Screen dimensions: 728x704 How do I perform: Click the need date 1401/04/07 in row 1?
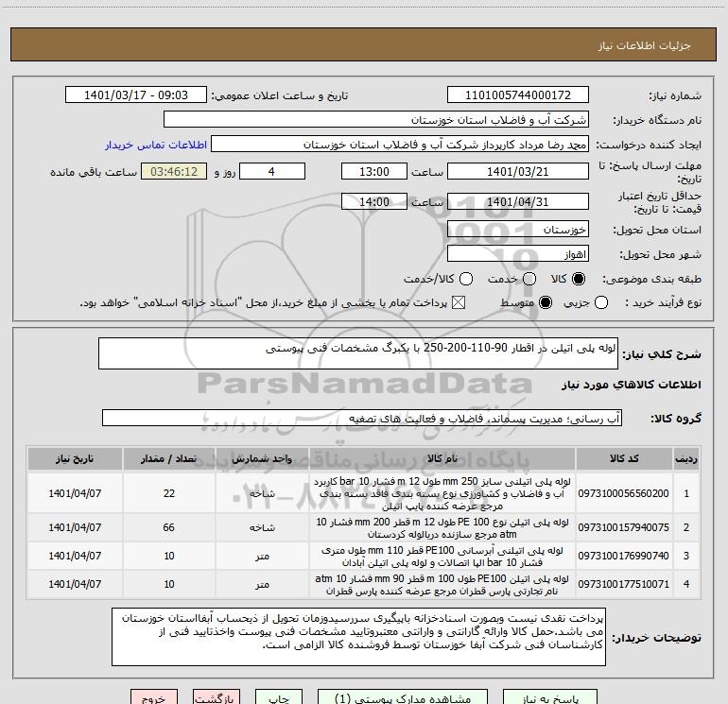pos(75,493)
